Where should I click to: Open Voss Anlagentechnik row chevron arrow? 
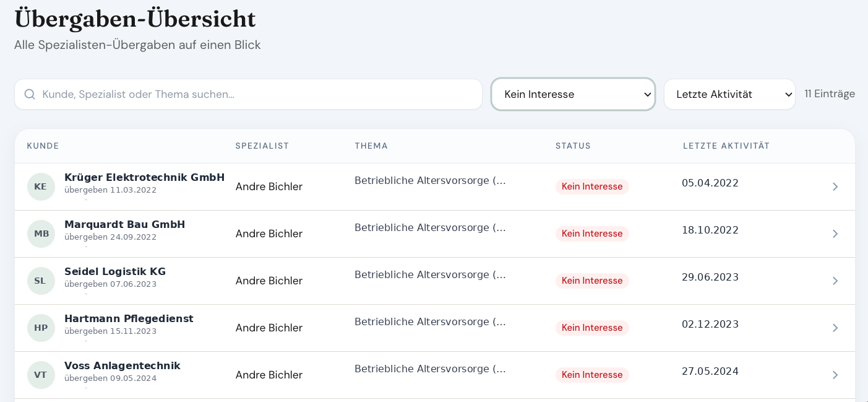[835, 375]
